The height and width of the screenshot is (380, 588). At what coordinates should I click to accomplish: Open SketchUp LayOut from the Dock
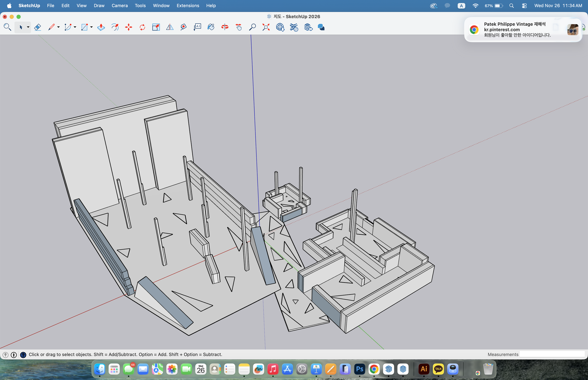click(403, 369)
